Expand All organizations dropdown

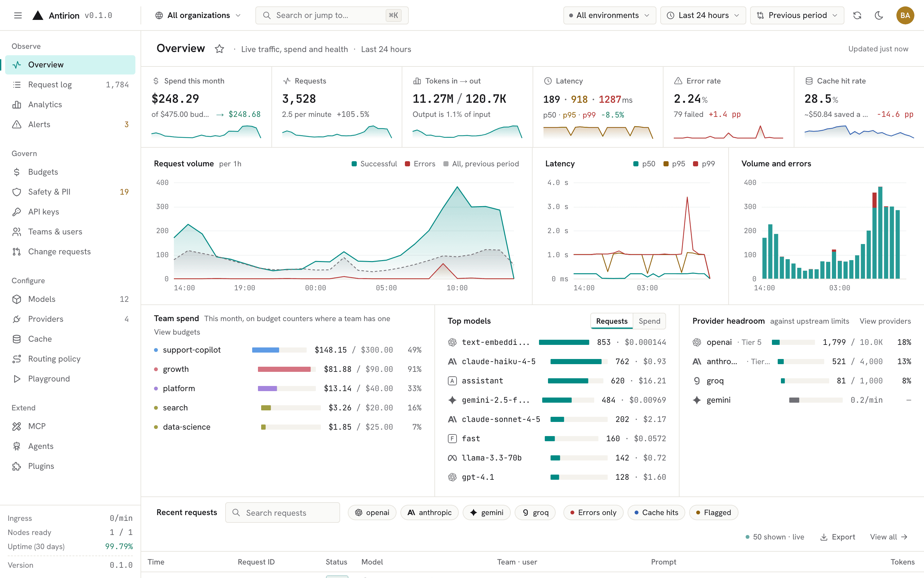point(198,15)
